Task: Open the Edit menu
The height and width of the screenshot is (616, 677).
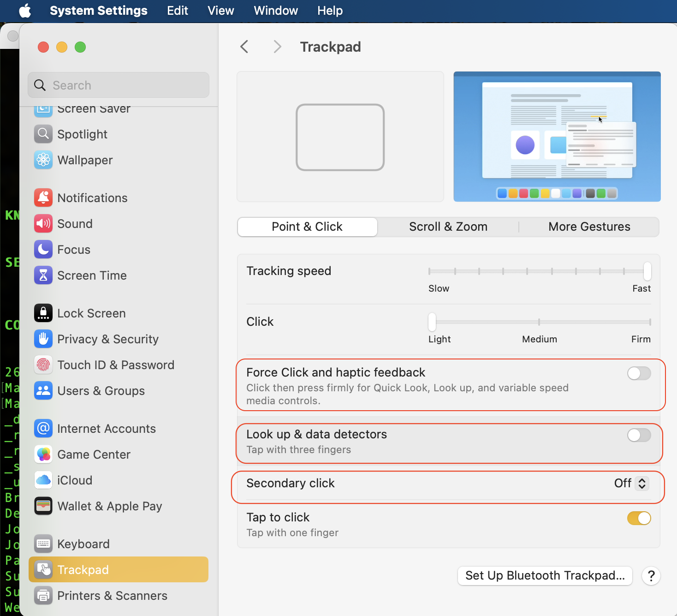Action: point(178,11)
